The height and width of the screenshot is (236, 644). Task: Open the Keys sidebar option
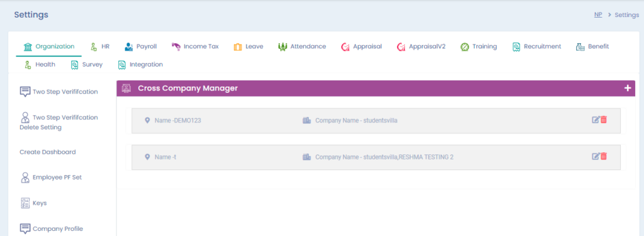pos(33,203)
